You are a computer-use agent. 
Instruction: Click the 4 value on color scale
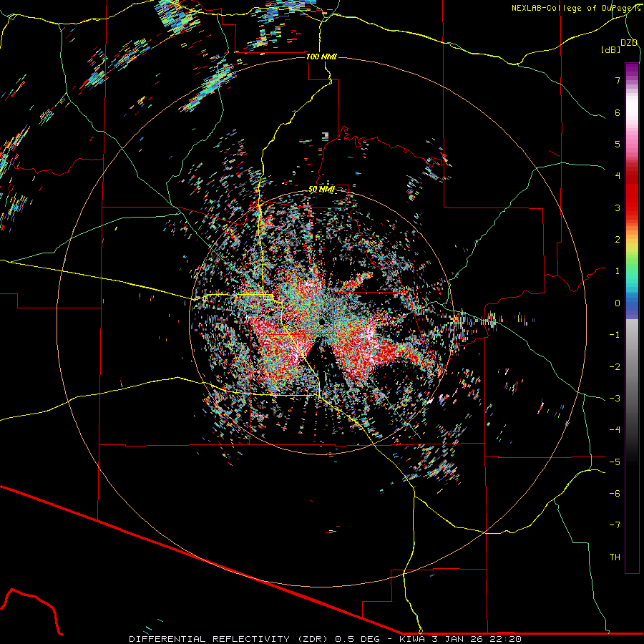[618, 176]
